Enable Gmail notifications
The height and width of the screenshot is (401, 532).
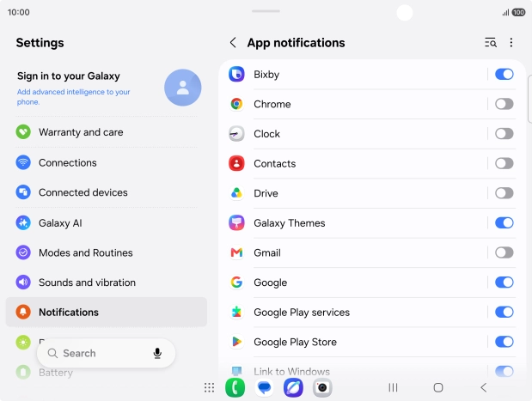[x=504, y=252]
